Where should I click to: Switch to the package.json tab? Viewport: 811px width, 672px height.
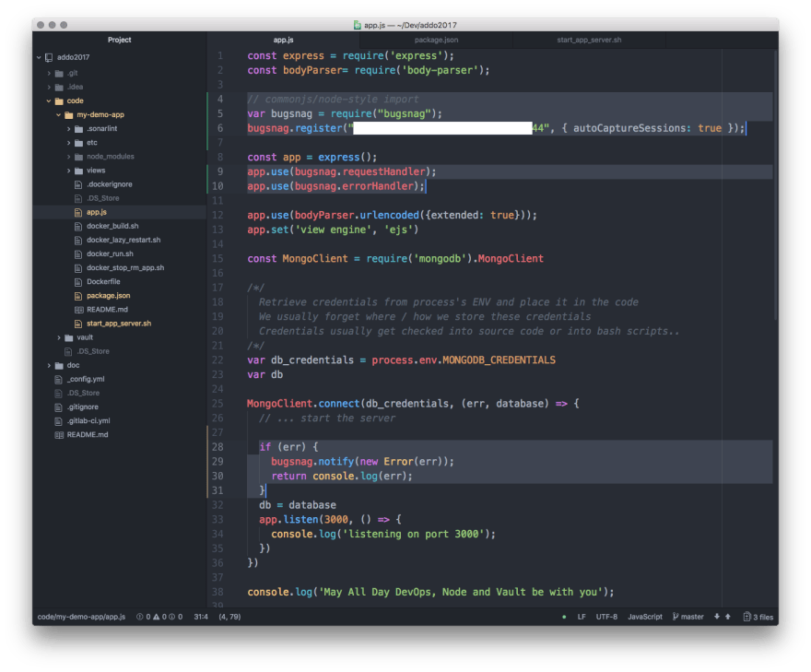(x=436, y=40)
